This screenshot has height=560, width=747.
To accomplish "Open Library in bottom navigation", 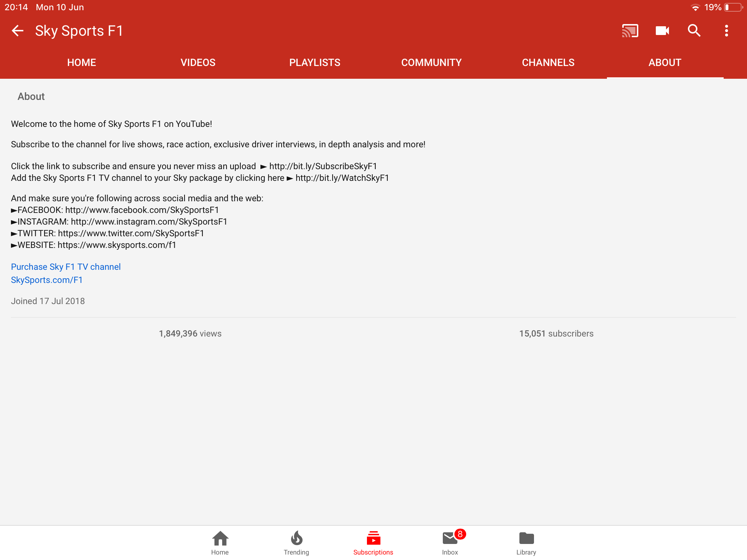I will pos(526,543).
